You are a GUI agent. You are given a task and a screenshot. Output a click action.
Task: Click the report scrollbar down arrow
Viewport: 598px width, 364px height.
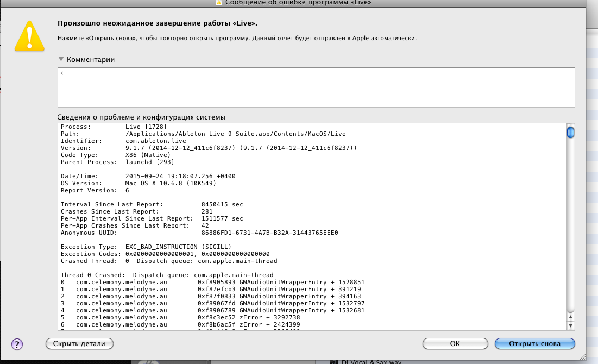tap(570, 326)
